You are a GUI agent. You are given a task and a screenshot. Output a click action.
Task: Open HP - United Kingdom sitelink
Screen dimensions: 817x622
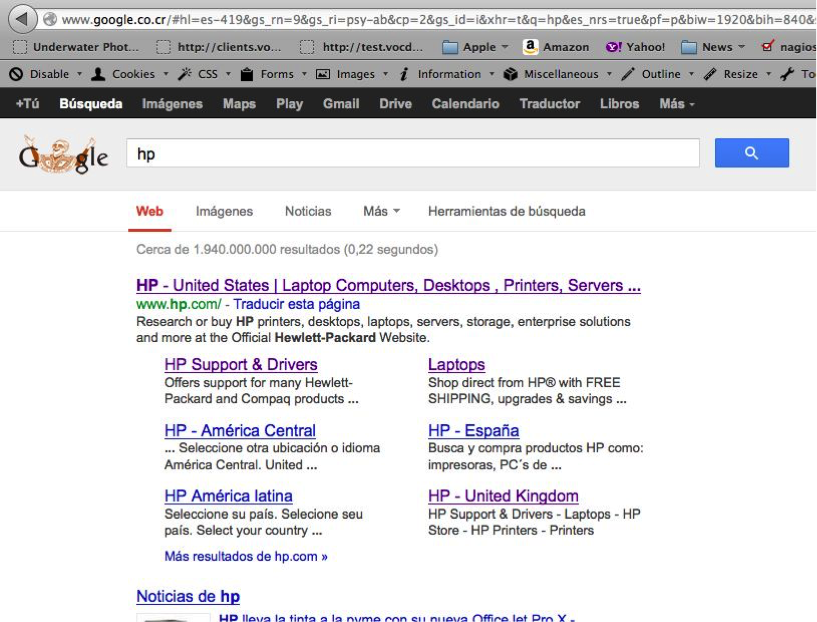tap(503, 495)
